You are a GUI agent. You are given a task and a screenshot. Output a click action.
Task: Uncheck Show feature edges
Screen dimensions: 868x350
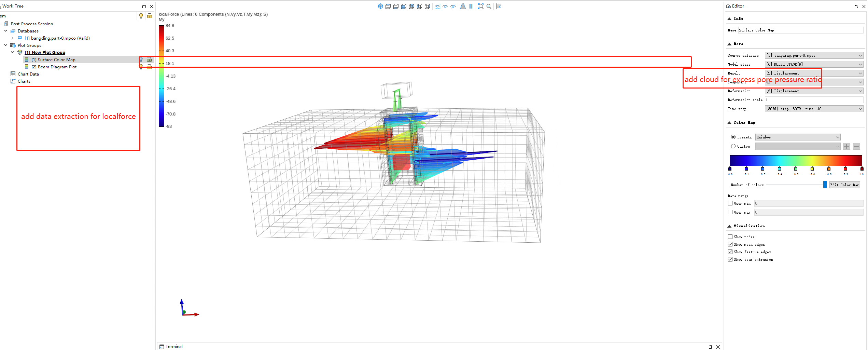pos(730,252)
